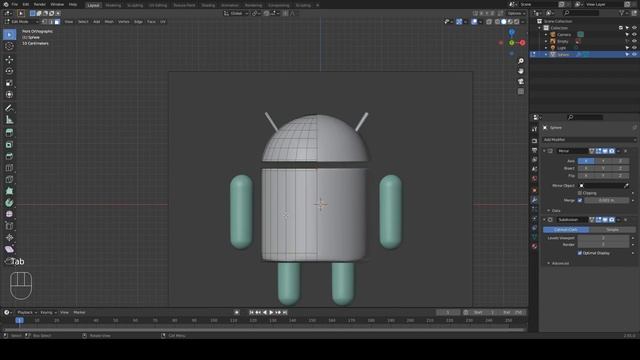Click the viewport pan hand icon
Viewport: 640px width, 360px height.
(521, 71)
